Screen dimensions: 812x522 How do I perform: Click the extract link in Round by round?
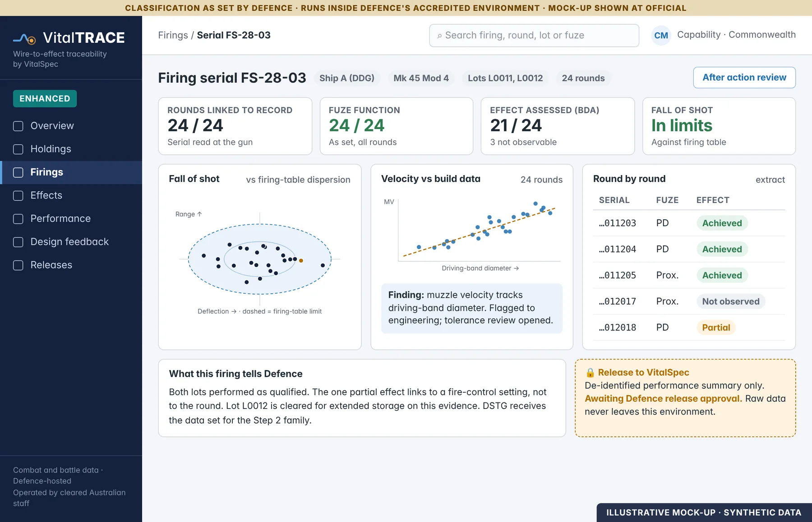[770, 180]
